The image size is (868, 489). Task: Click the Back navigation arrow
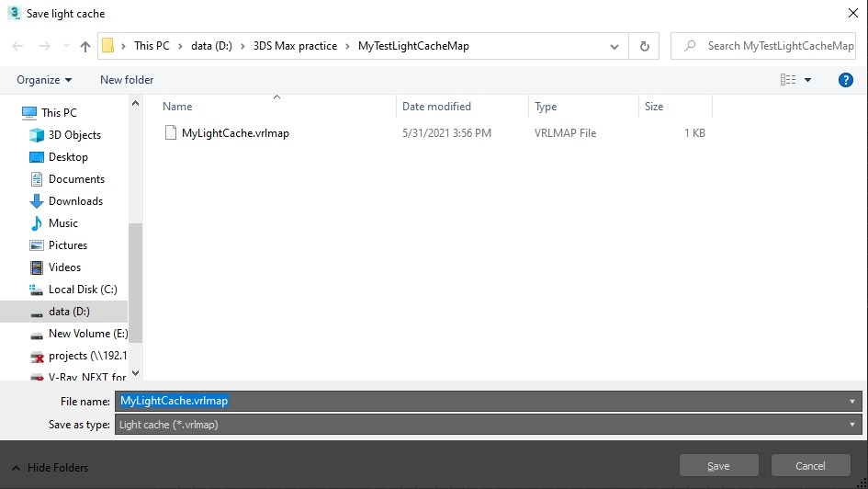coord(17,47)
